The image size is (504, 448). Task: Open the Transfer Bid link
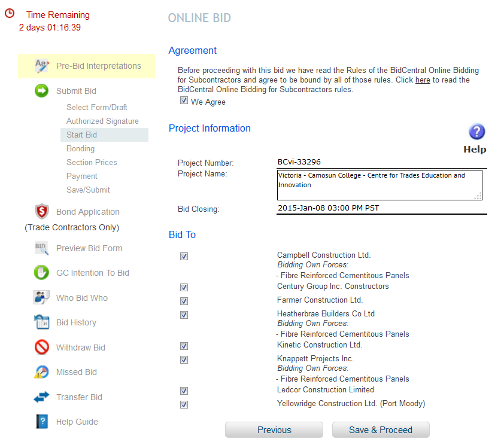click(79, 397)
